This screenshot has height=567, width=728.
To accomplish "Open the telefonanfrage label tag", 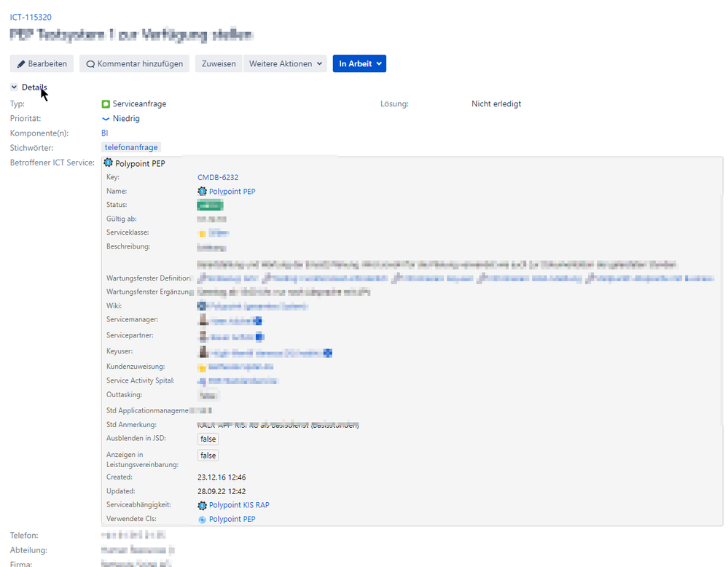I will pos(131,148).
